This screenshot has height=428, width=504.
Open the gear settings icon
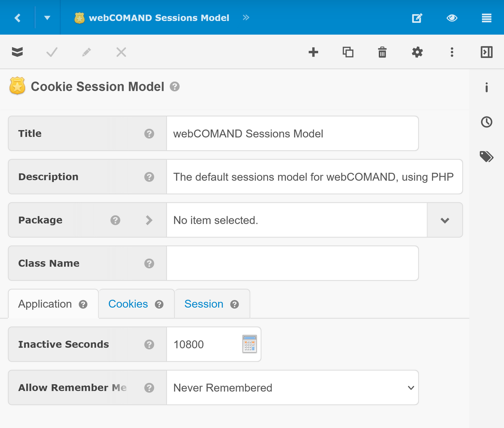(417, 52)
